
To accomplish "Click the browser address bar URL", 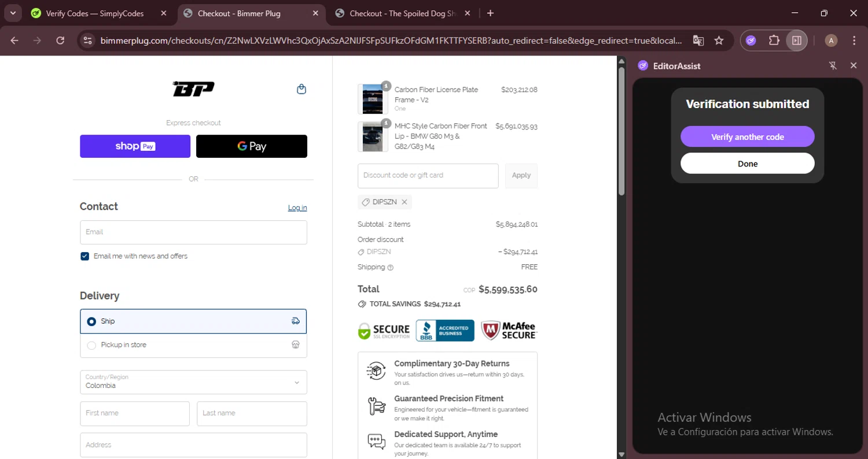I will [391, 40].
